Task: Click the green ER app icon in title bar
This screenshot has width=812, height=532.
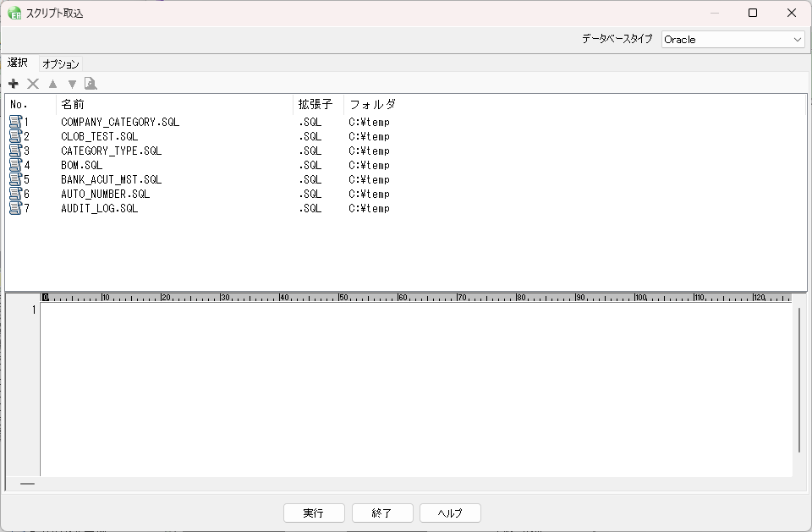Action: click(x=14, y=13)
